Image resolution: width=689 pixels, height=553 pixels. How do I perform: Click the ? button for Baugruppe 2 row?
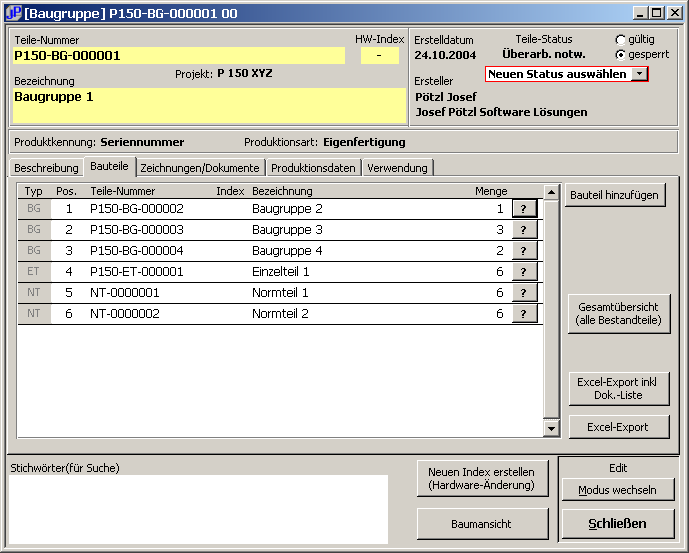tap(524, 209)
